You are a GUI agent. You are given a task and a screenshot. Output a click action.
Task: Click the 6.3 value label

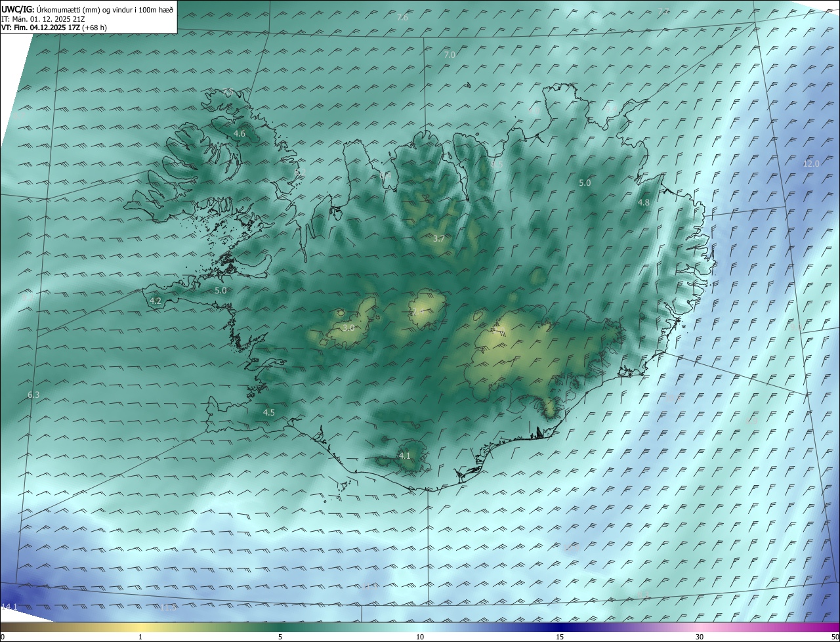(x=33, y=395)
